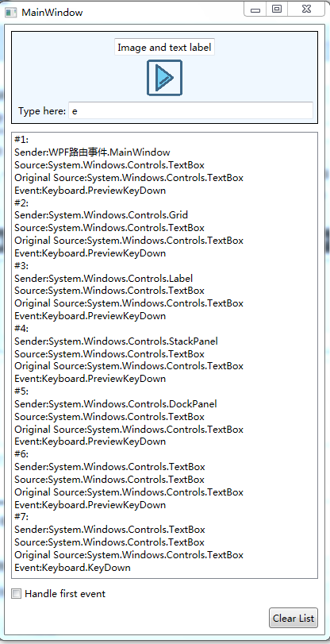Image resolution: width=330 pixels, height=644 pixels.
Task: Click the MainWindow title text
Action: (52, 13)
